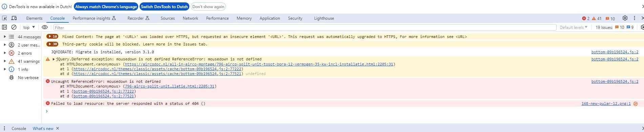Open the DevTools settings gear
The width and height of the screenshot is (644, 132).
[625, 18]
